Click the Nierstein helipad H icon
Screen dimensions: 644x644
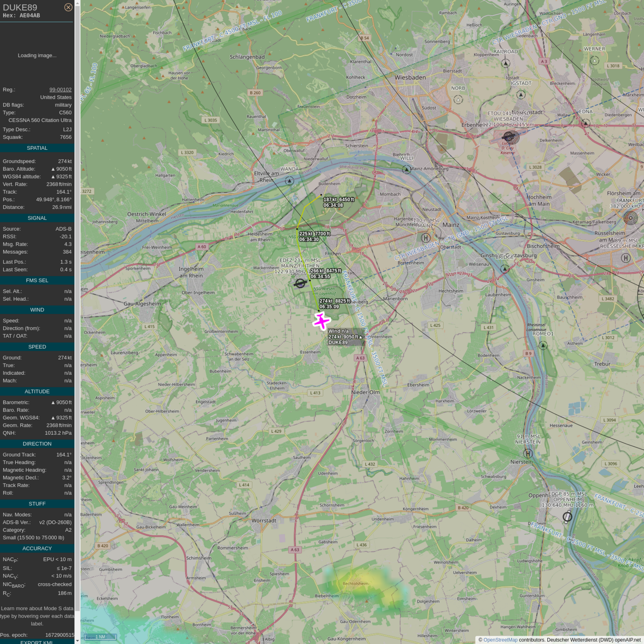[528, 453]
